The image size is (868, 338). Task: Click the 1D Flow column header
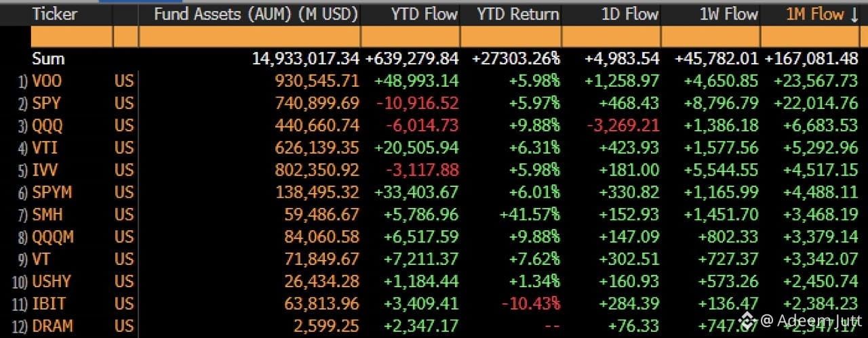click(x=628, y=14)
